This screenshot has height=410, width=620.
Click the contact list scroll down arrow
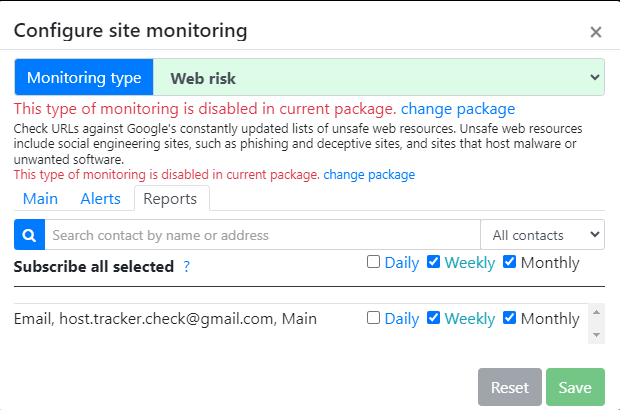pyautogui.click(x=596, y=335)
